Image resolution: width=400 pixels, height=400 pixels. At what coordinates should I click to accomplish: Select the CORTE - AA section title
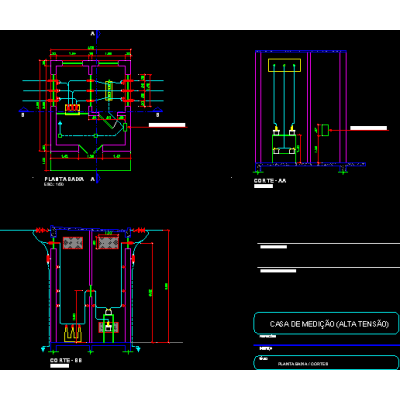coord(270,181)
